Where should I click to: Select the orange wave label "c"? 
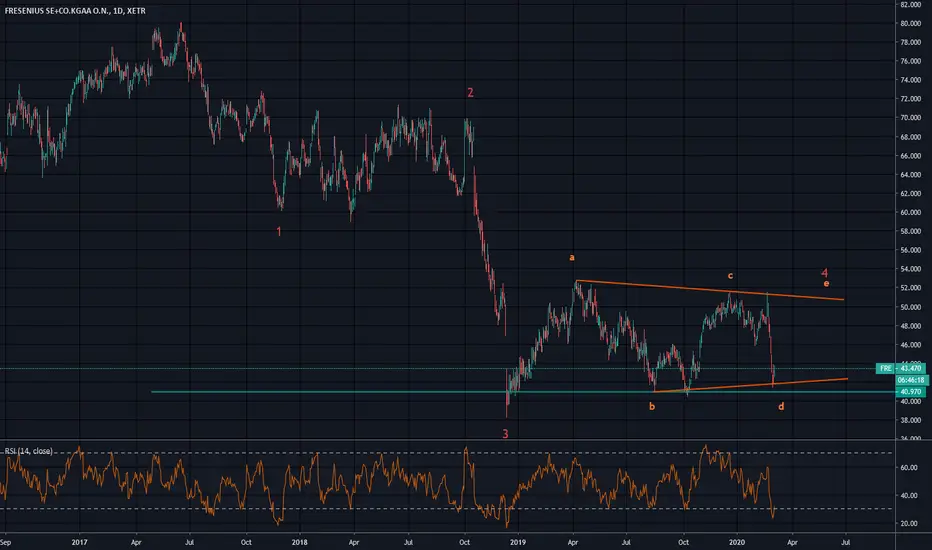[730, 276]
